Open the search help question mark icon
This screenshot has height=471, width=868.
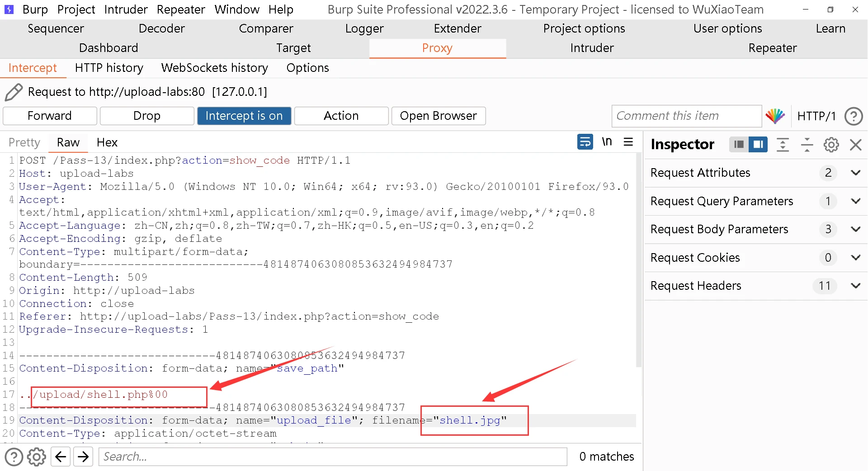tap(14, 457)
